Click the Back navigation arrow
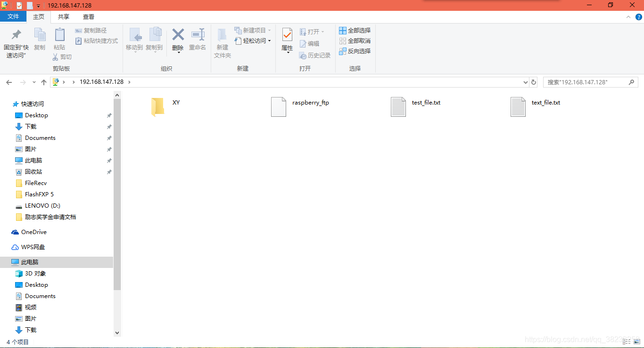 (x=9, y=82)
